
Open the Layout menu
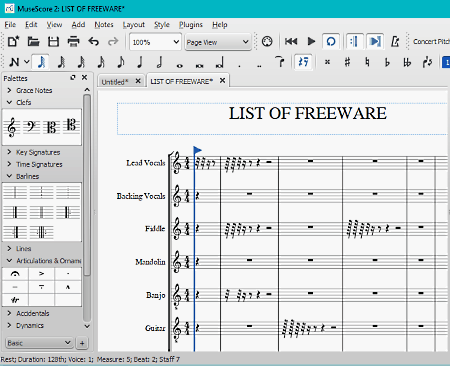(134, 25)
